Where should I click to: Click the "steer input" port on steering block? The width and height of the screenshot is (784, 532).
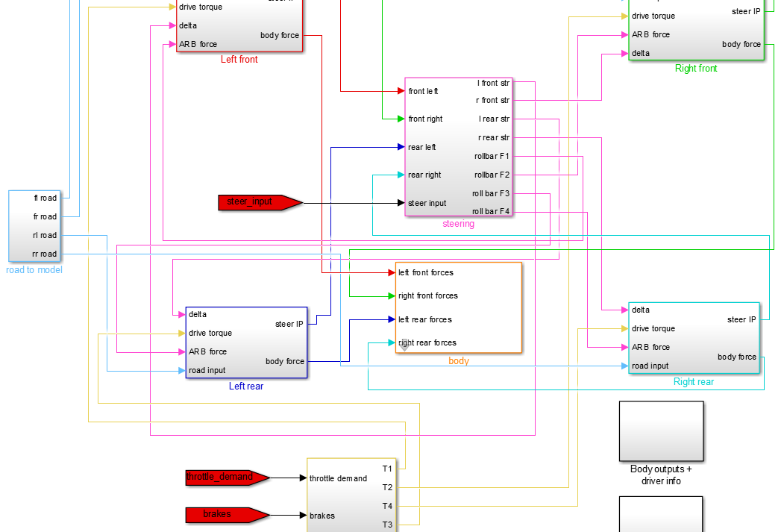tap(427, 203)
